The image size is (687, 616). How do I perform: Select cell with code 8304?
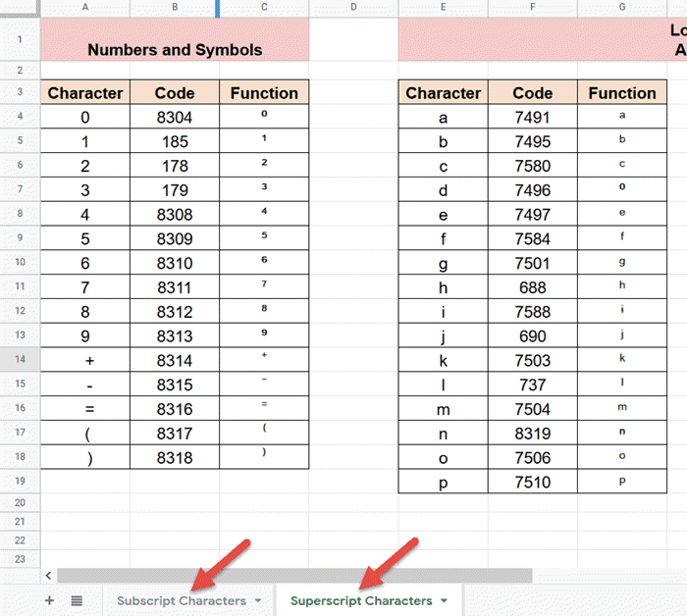175,117
